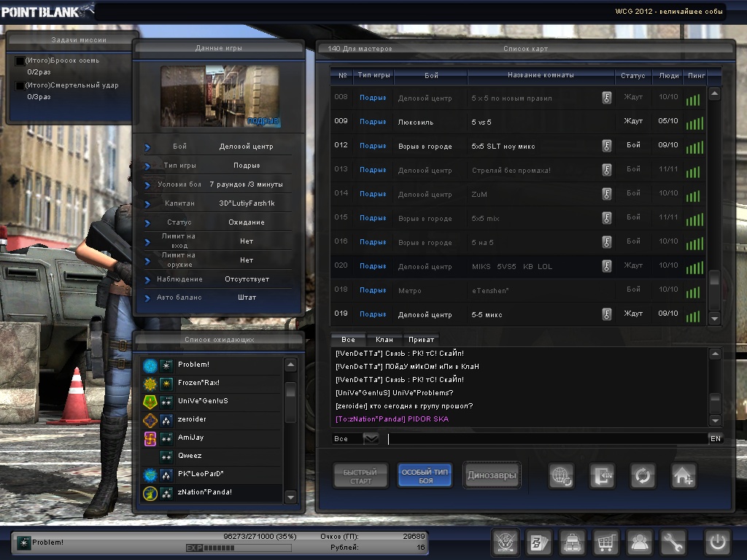Screen dimensions: 747x560
Task: Click the Быстрый старт button
Action: click(x=360, y=476)
